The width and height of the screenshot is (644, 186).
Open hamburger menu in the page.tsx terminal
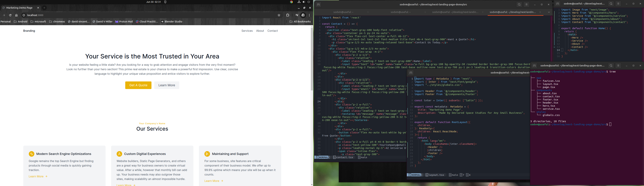point(618,4)
